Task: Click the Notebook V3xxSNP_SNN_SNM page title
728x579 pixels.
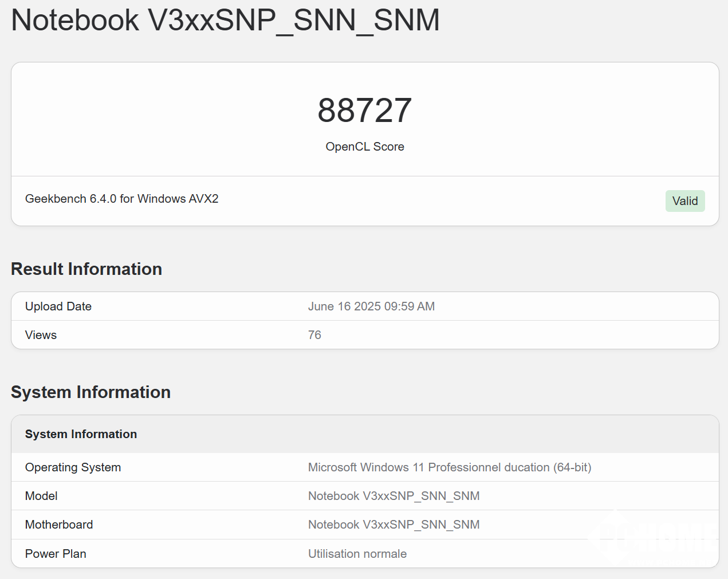Action: coord(226,21)
